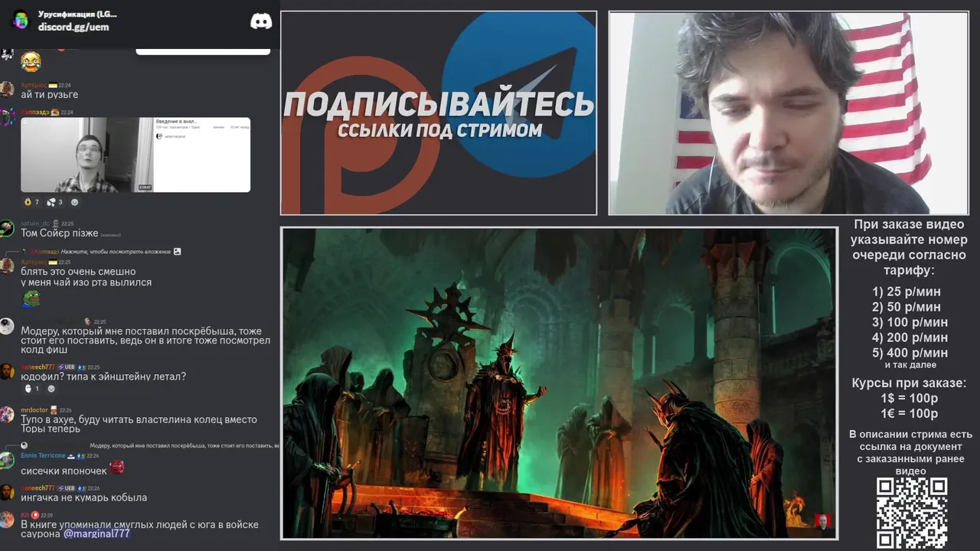Open laneech777 avatar at 22:26
The height and width of the screenshot is (551, 980).
pos(7,493)
